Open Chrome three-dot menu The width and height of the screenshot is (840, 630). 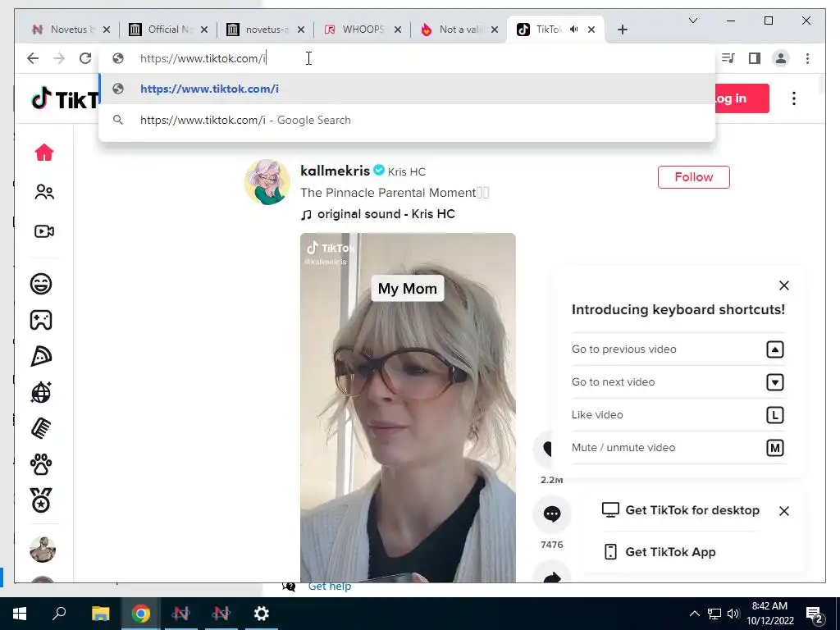coord(807,58)
